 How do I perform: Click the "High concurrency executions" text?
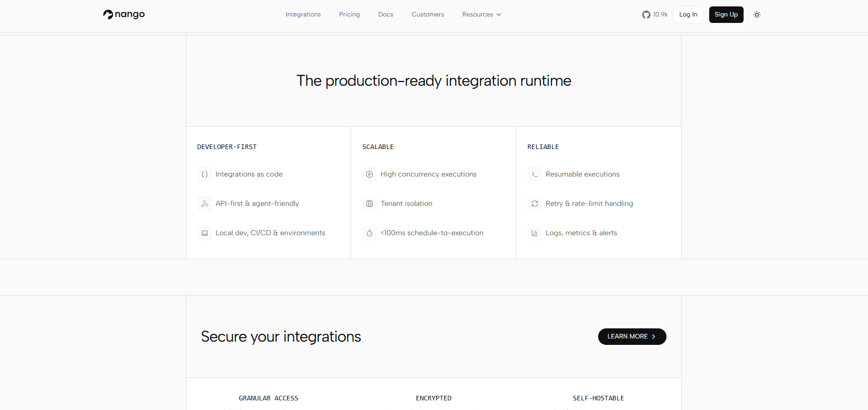coord(428,174)
